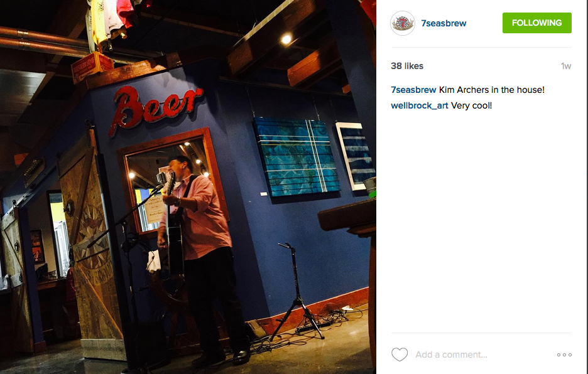The width and height of the screenshot is (588, 374).
Task: Toggle the green FOLLOWING button
Action: tap(536, 23)
